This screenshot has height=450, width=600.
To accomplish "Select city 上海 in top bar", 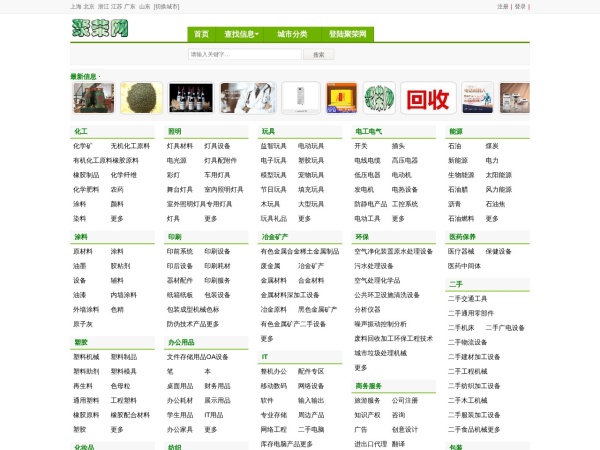I will click(76, 7).
